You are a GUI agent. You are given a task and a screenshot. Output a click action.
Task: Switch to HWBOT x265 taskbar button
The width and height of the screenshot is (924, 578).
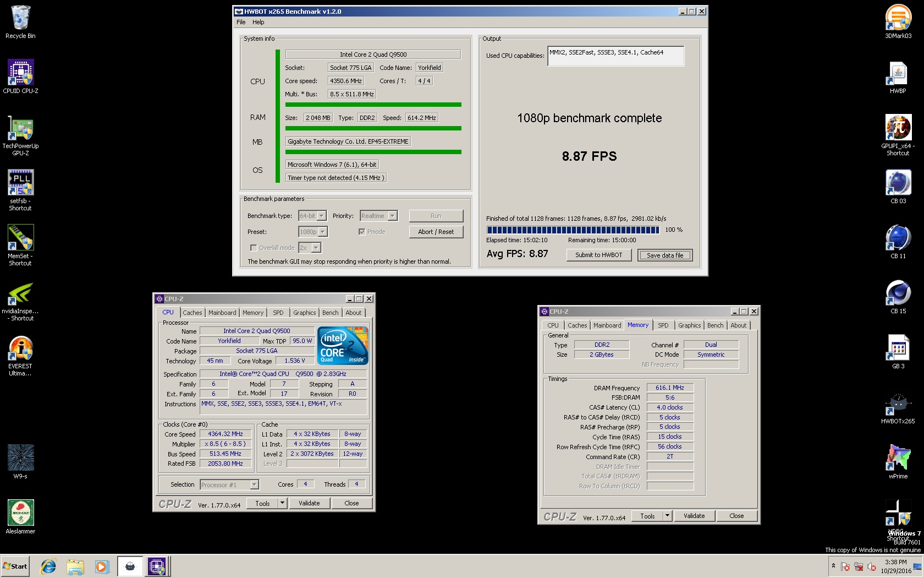130,566
